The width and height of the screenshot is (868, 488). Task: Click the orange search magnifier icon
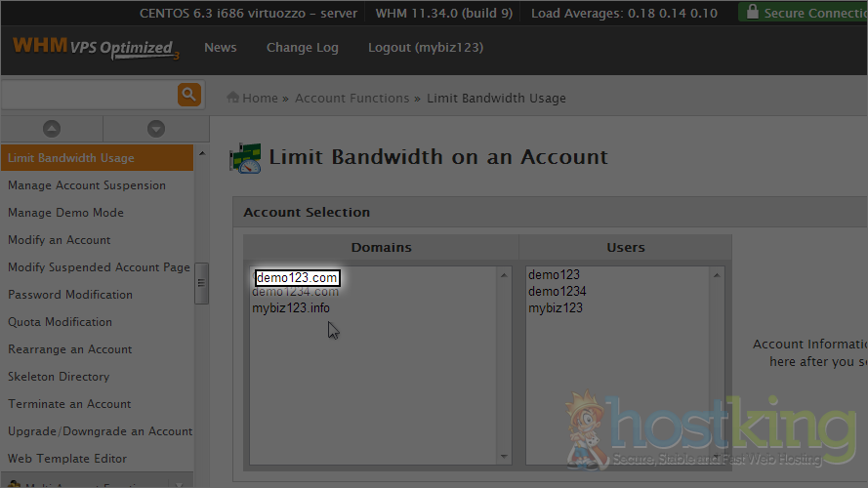[188, 95]
